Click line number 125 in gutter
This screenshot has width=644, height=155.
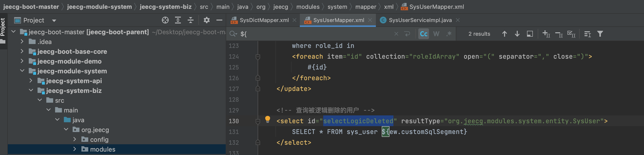click(234, 67)
